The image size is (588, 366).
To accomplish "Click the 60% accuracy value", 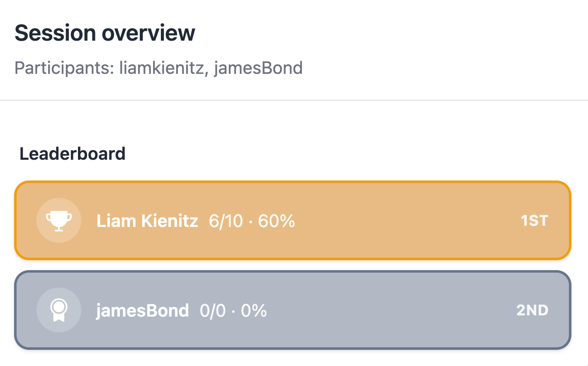I will point(277,221).
